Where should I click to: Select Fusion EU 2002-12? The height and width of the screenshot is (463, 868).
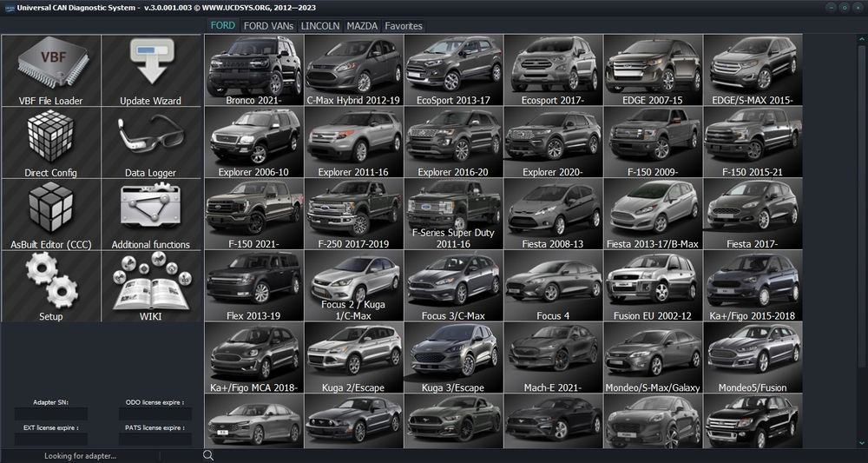coord(653,286)
